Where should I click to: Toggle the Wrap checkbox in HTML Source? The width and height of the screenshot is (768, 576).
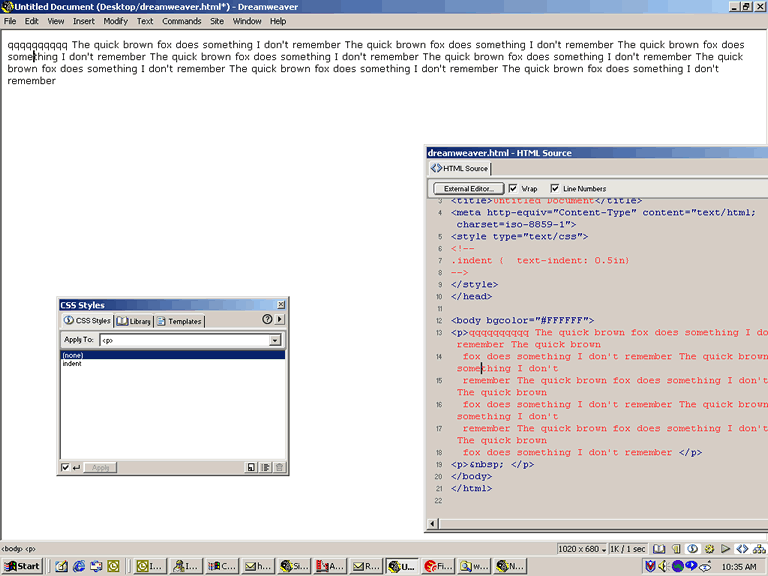[513, 188]
